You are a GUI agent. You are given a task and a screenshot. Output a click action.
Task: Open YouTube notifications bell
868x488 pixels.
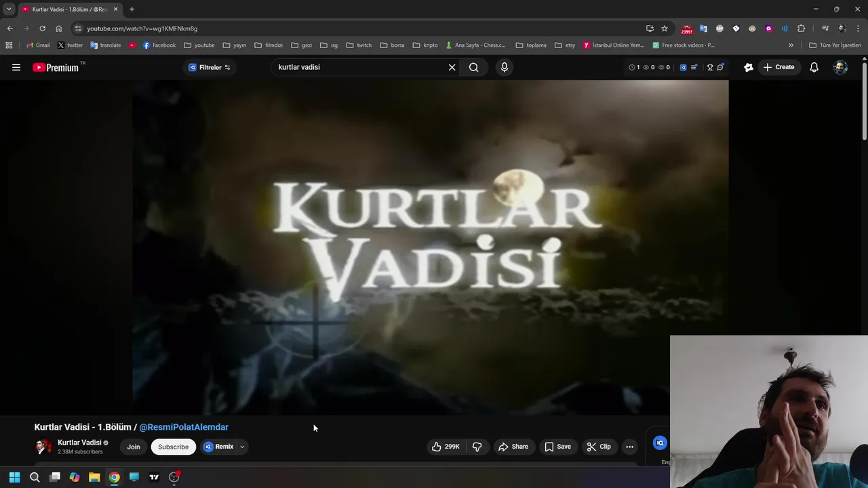pos(814,67)
